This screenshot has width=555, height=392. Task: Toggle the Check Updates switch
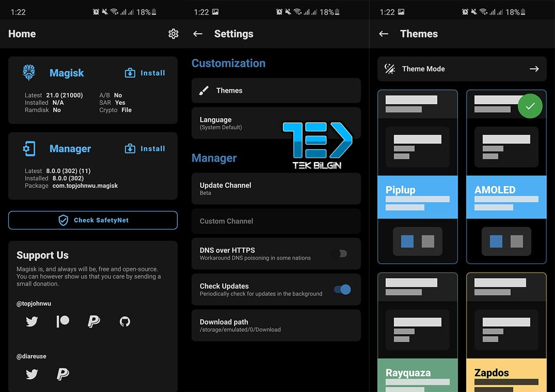click(x=343, y=289)
